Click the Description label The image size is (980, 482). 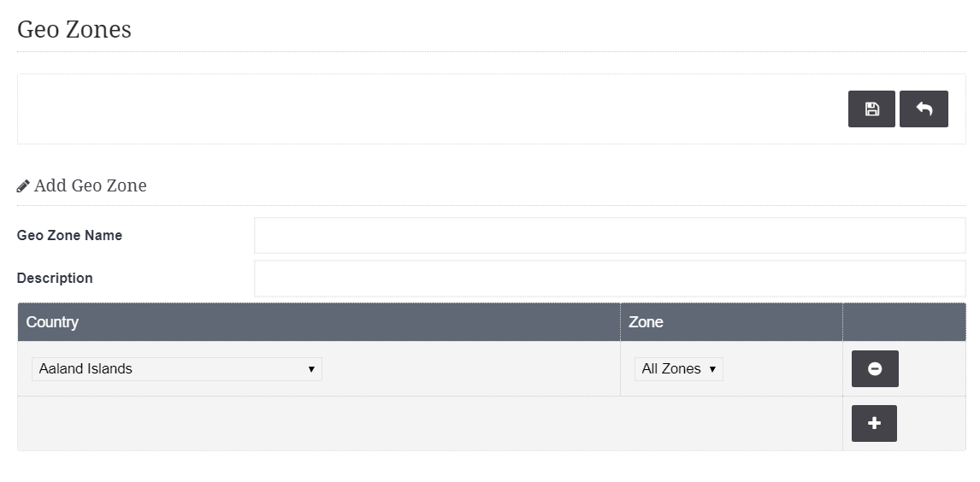pyautogui.click(x=55, y=279)
